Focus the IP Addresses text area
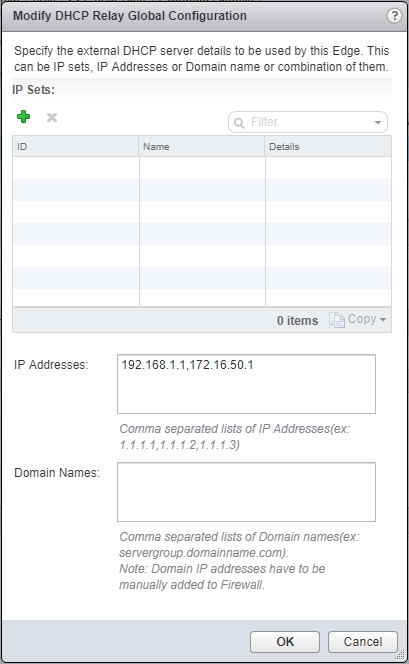This screenshot has width=409, height=664. pos(246,384)
